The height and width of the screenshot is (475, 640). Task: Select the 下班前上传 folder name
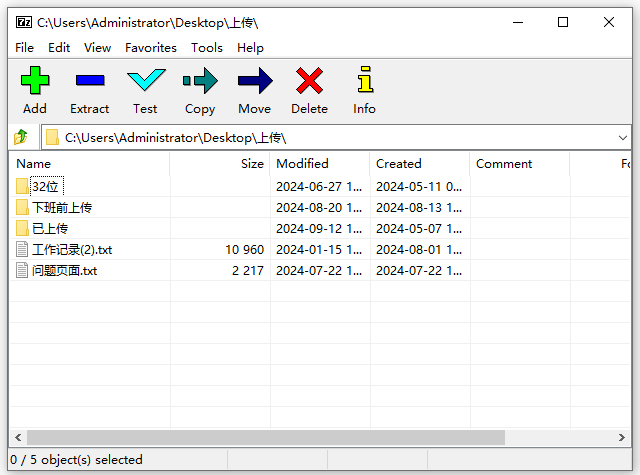(62, 208)
